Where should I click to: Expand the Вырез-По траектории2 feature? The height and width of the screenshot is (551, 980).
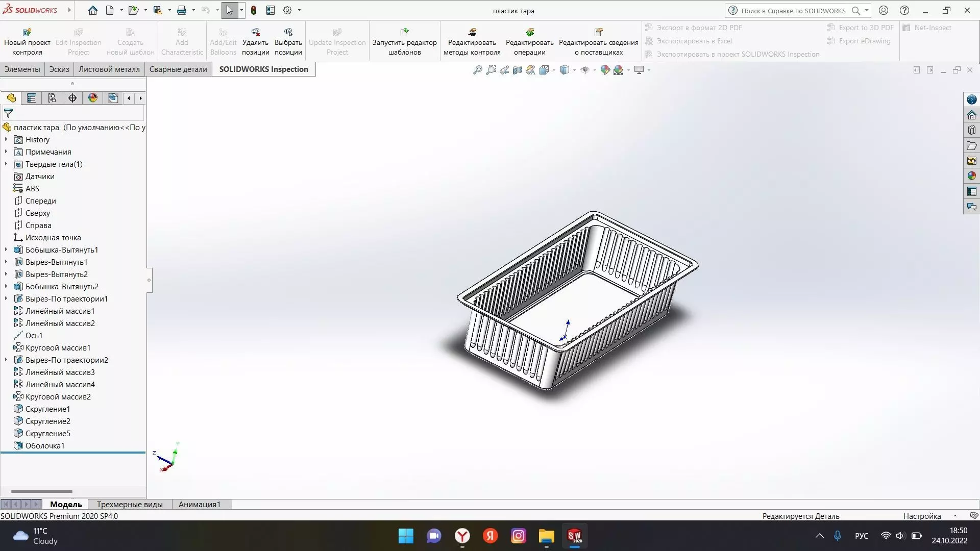[6, 360]
